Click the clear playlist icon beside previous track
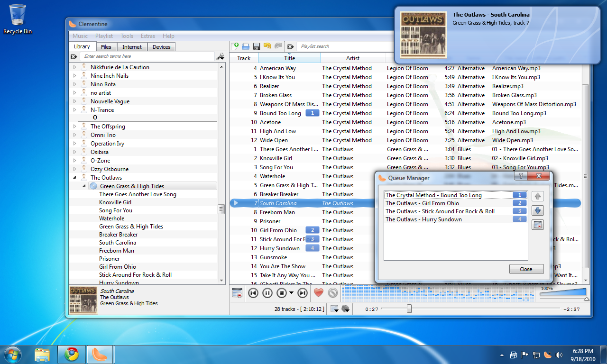 point(237,293)
